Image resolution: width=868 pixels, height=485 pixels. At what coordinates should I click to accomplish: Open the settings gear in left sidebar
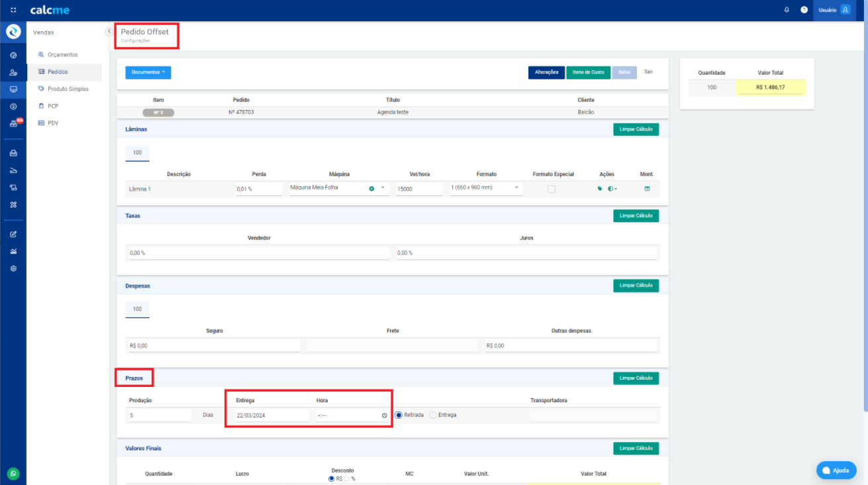(13, 269)
